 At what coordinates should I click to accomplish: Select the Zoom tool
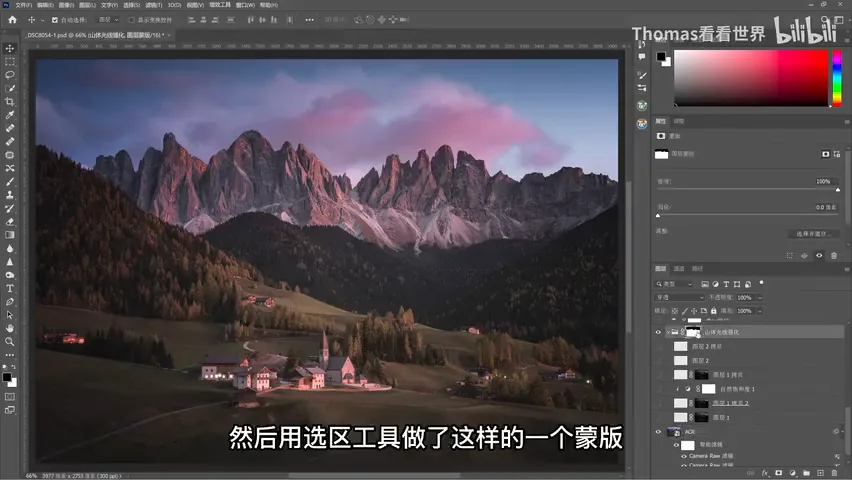[10, 341]
